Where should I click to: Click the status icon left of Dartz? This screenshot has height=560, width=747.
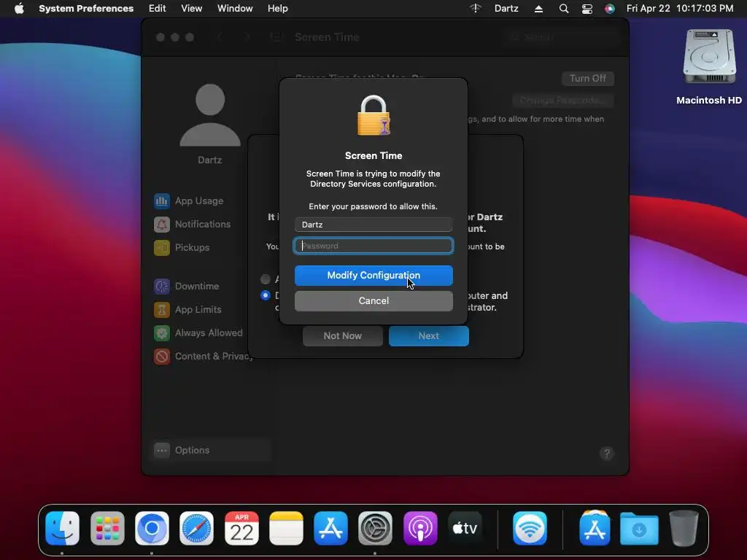tap(476, 8)
